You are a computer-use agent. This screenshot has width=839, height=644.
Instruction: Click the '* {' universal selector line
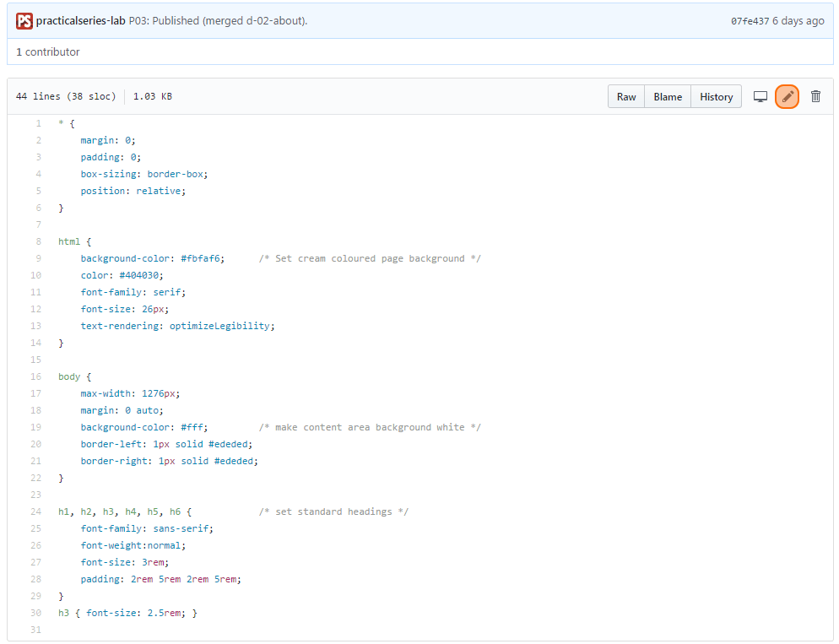[67, 123]
